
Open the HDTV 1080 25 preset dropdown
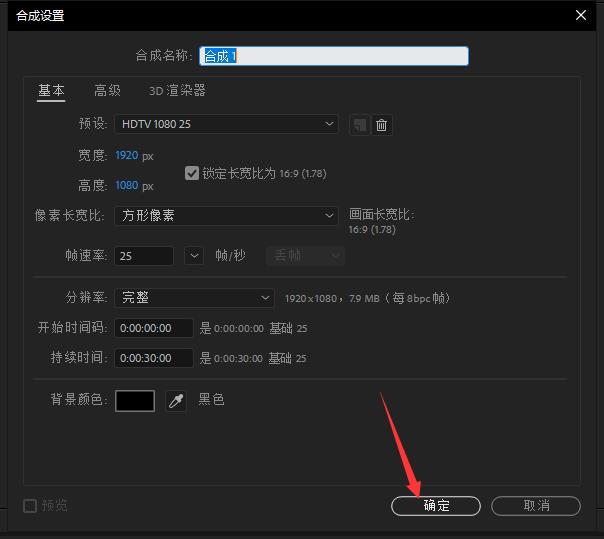click(x=226, y=124)
